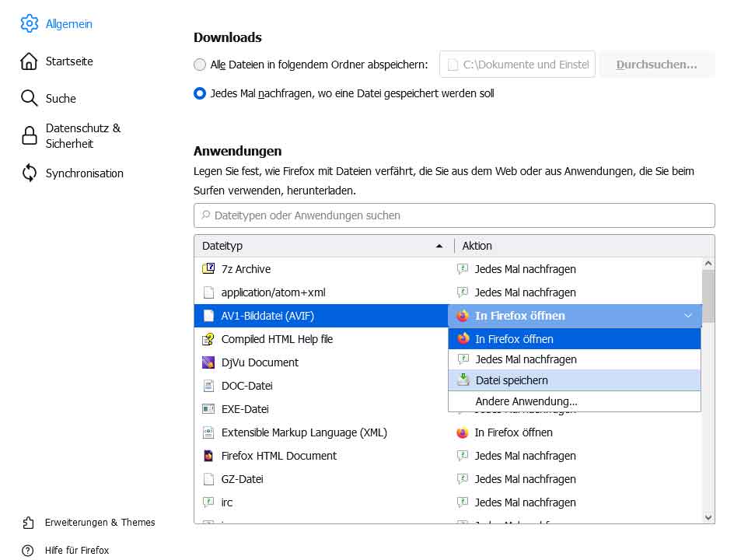Click Firefox logo in XML action cell

463,432
